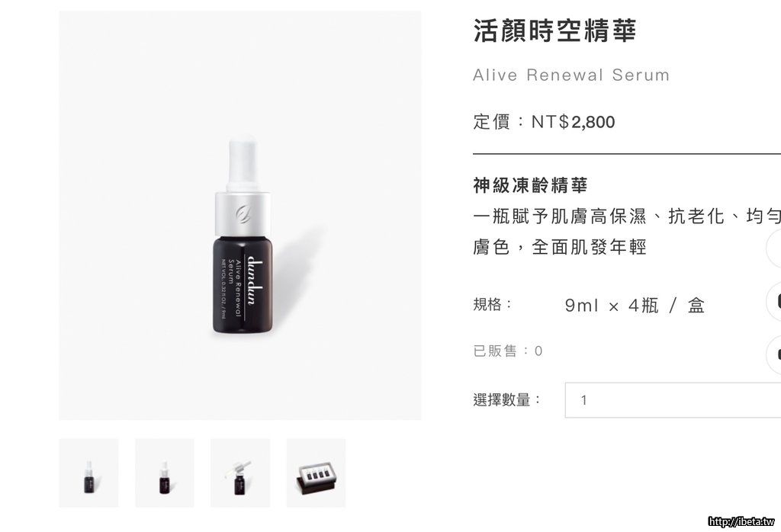Select the 9ml × 4瓶 / 盒 spec option
Image resolution: width=781 pixels, height=532 pixels.
635,305
